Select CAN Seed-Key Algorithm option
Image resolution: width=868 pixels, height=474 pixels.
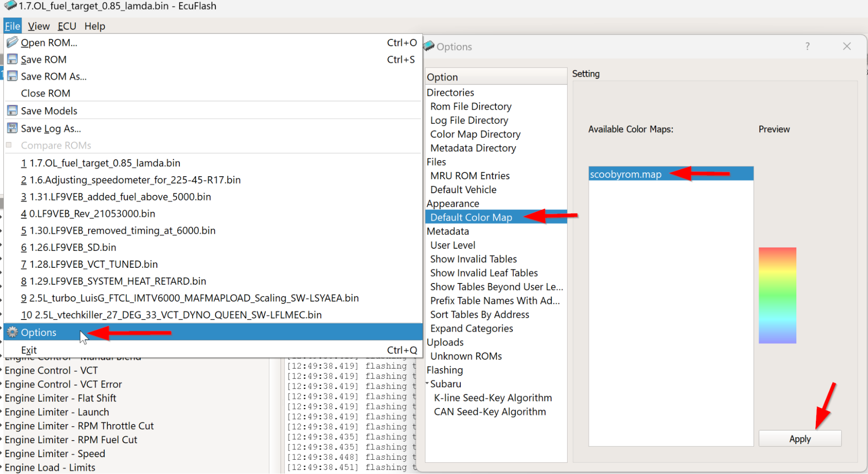pos(496,412)
